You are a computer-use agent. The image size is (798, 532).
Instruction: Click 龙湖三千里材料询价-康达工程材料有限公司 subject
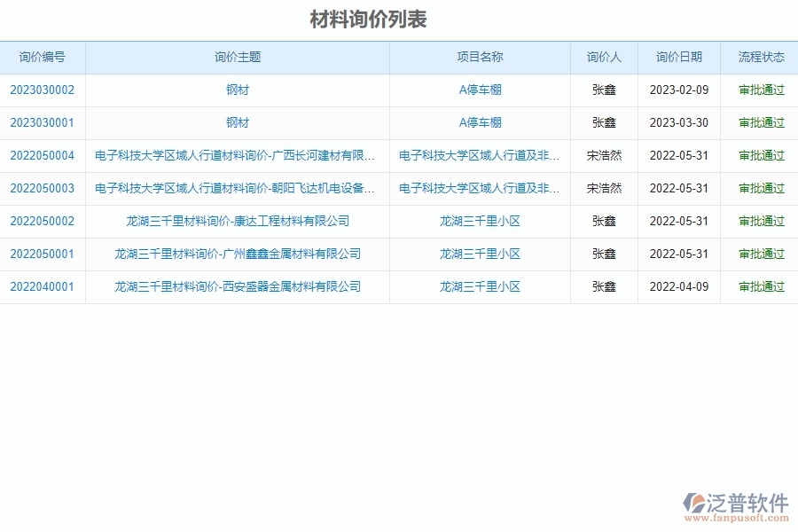click(x=238, y=221)
